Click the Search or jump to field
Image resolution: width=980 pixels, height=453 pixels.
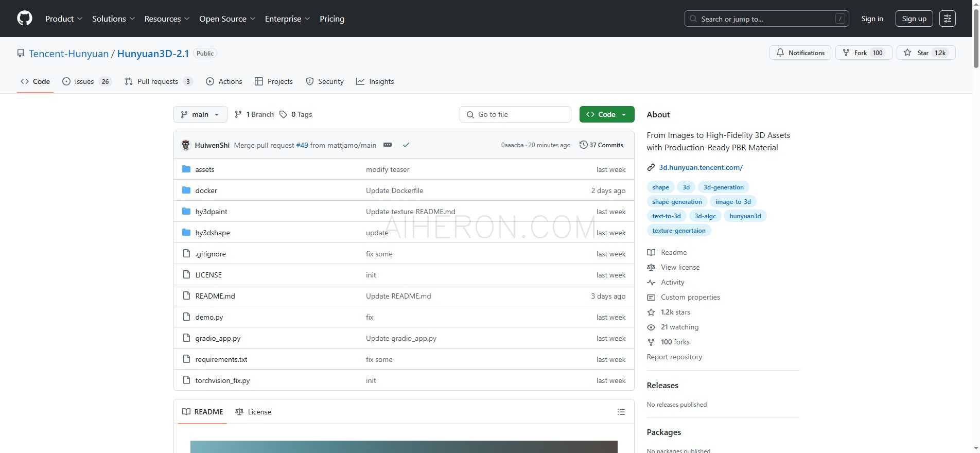pyautogui.click(x=766, y=19)
